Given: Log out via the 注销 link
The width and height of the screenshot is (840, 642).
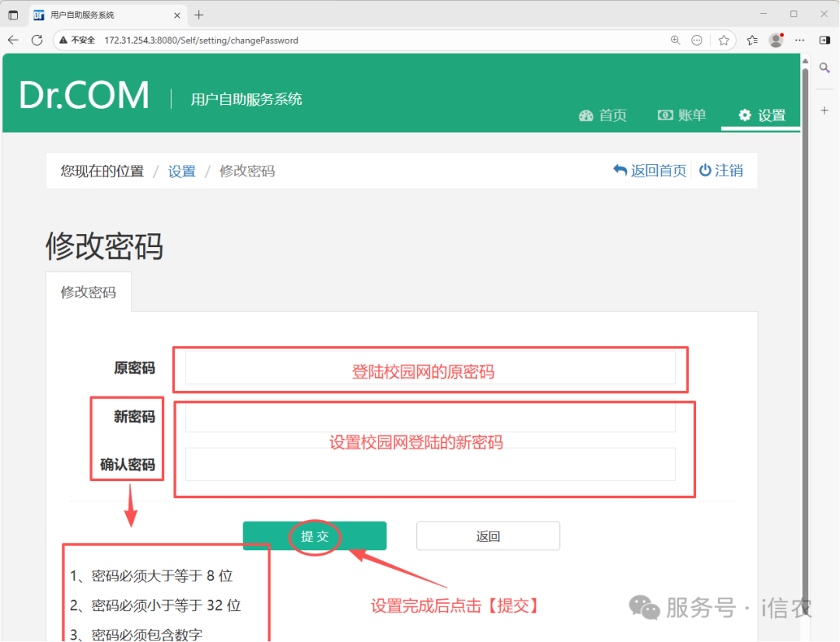Looking at the screenshot, I should pyautogui.click(x=721, y=171).
